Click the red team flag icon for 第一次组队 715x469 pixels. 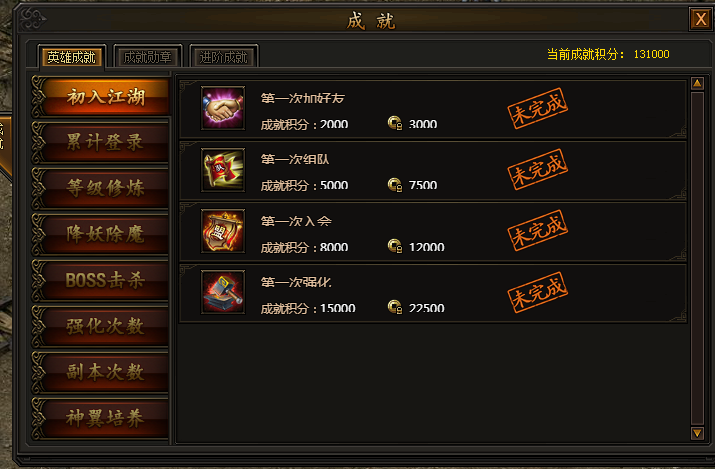(223, 170)
